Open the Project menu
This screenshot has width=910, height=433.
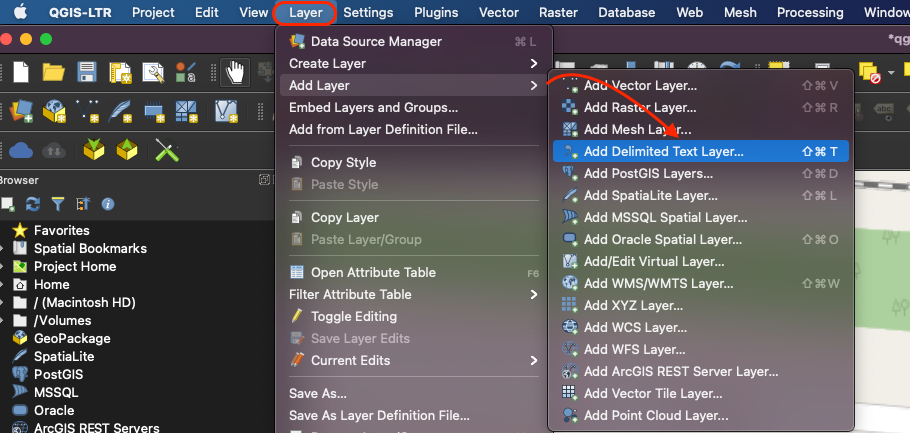(x=154, y=12)
